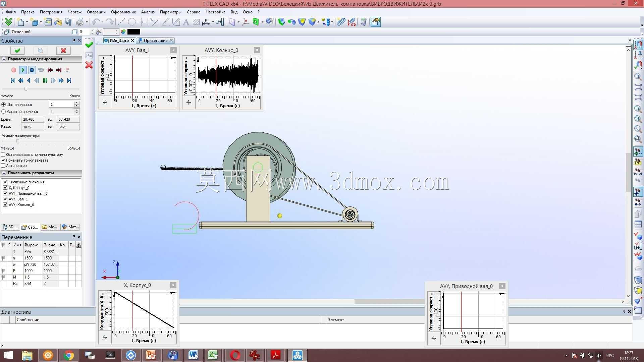Click the fast rewind playback icon
The height and width of the screenshot is (362, 644).
point(21,80)
